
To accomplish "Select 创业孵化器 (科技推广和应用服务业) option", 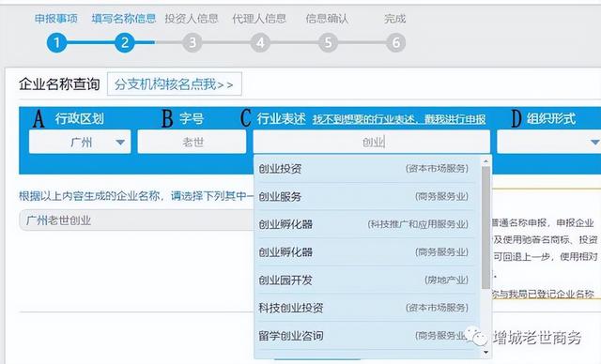I will click(366, 224).
